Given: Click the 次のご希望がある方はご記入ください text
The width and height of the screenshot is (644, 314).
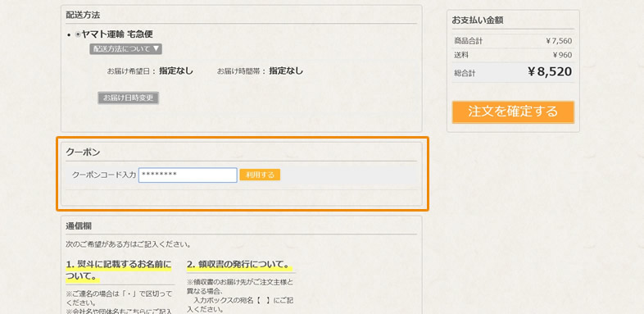Looking at the screenshot, I should (128, 244).
